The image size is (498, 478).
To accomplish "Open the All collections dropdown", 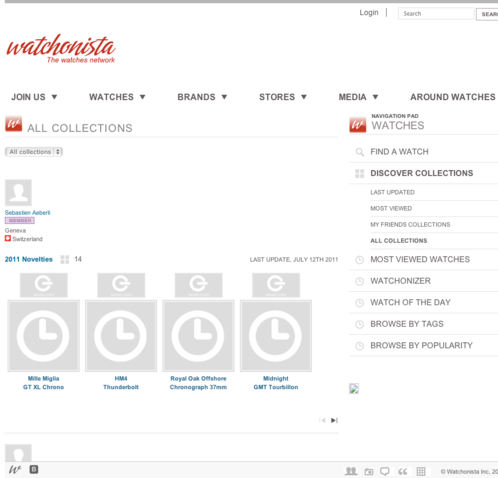I will coord(34,152).
